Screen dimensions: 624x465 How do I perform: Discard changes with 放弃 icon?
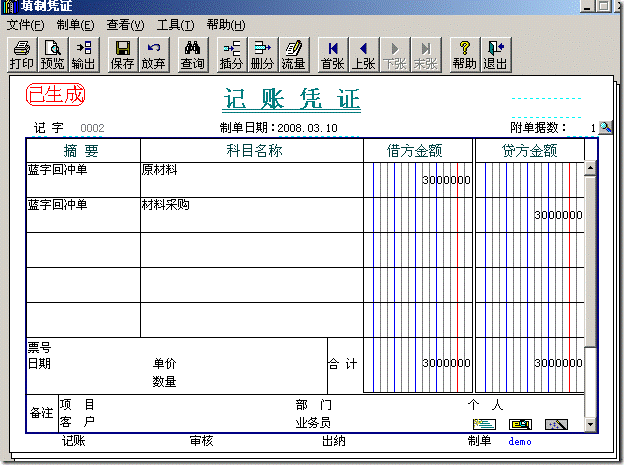pyautogui.click(x=154, y=55)
